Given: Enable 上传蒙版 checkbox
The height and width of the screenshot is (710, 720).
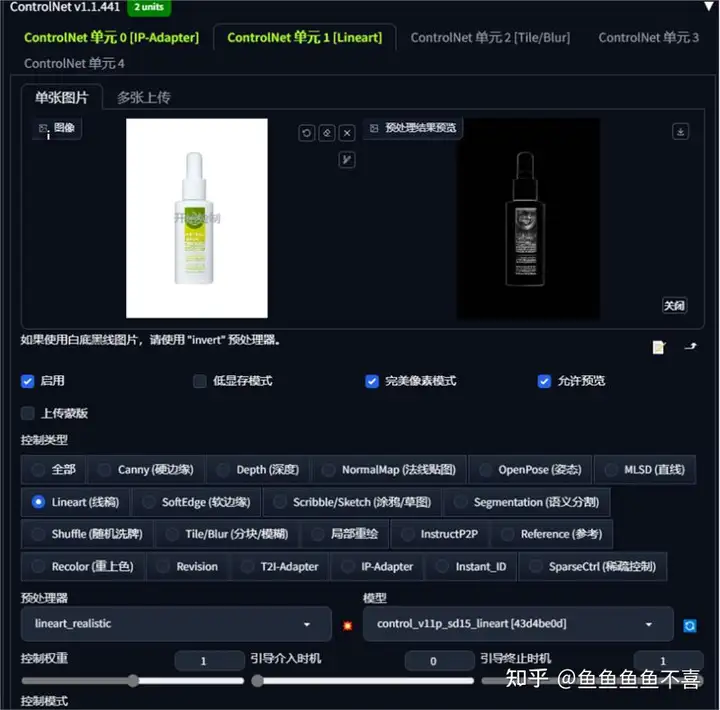Looking at the screenshot, I should click(x=28, y=413).
